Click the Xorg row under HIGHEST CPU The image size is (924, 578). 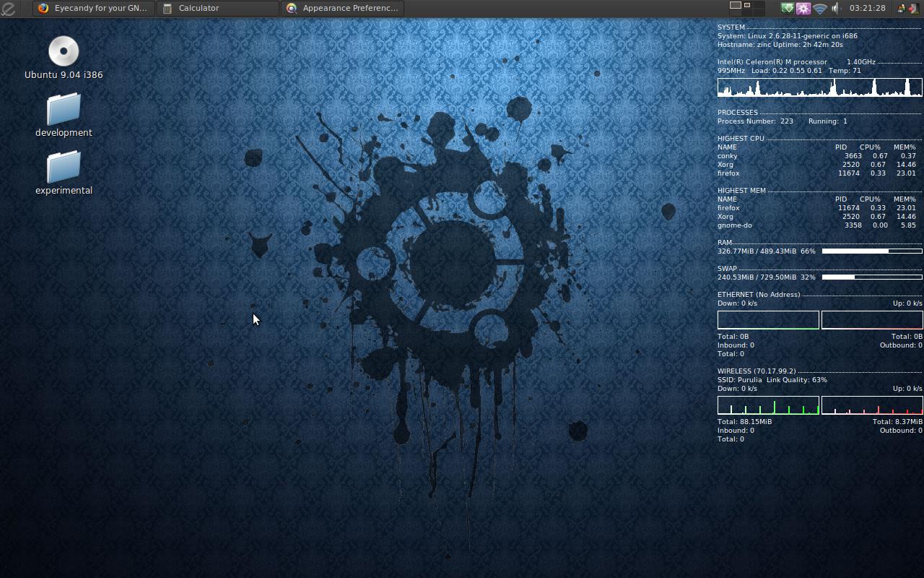point(816,165)
